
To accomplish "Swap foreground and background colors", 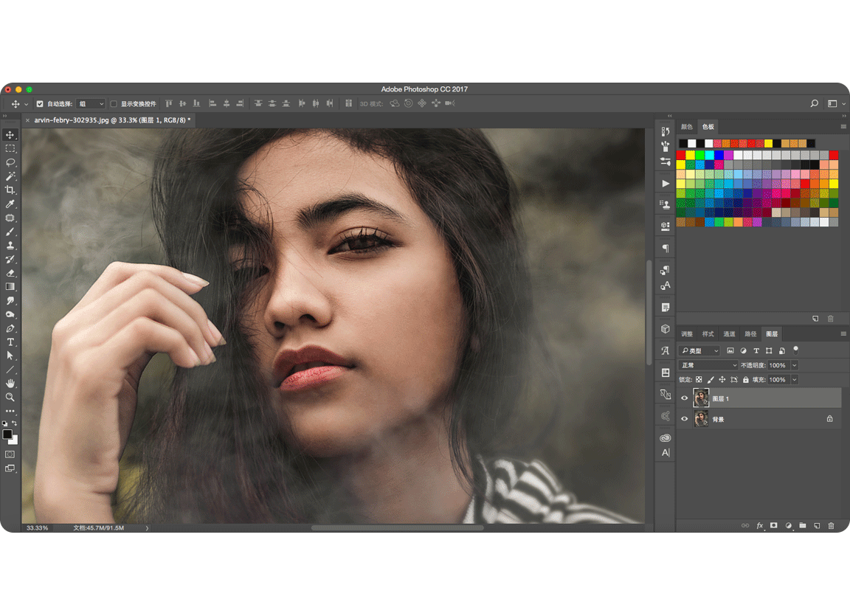I will [x=14, y=423].
